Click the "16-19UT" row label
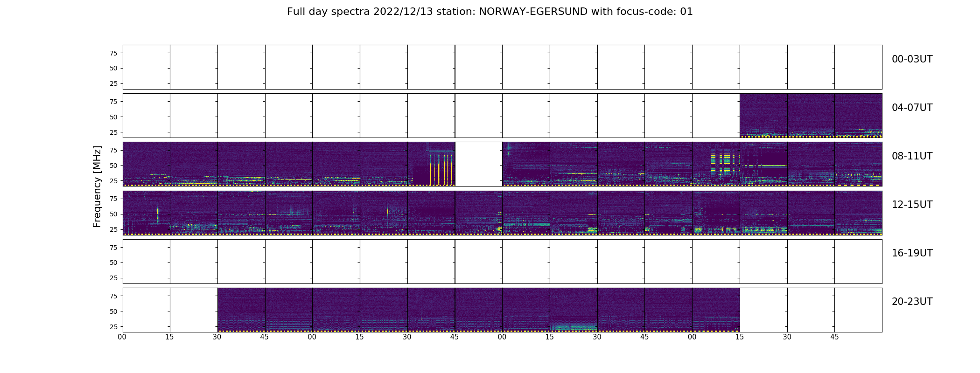The height and width of the screenshot is (373, 980). point(912,253)
